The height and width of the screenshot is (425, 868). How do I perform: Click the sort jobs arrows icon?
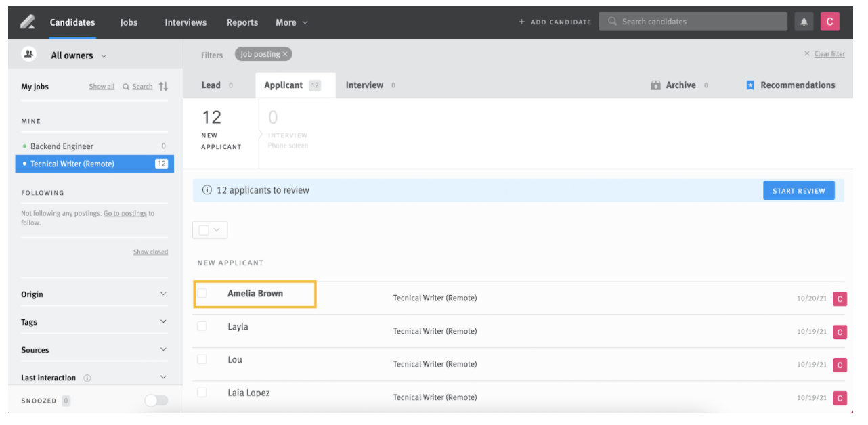163,87
